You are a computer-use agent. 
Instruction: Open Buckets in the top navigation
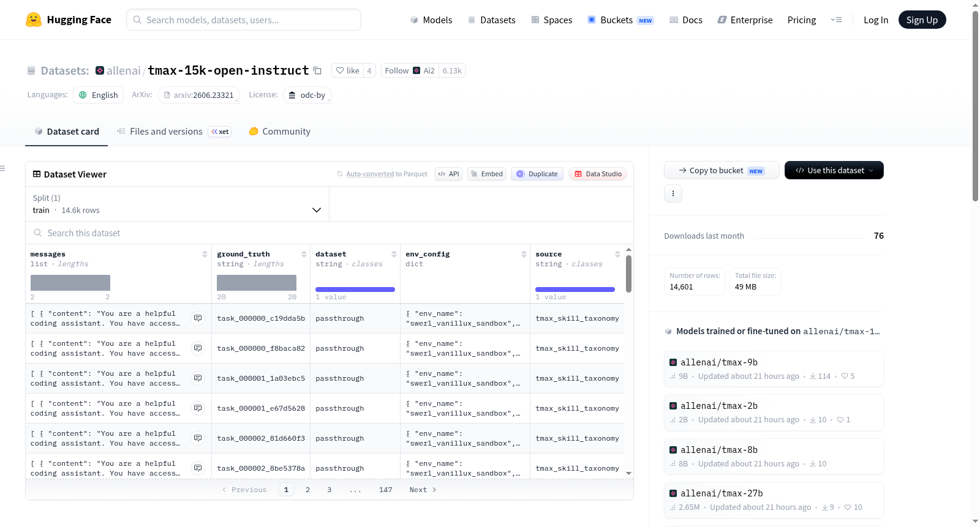point(620,20)
